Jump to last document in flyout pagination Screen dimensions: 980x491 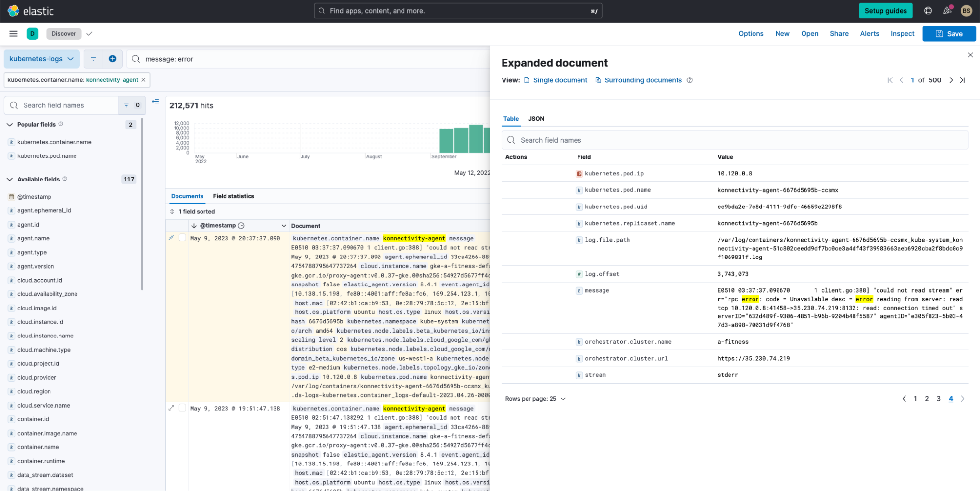(x=962, y=80)
